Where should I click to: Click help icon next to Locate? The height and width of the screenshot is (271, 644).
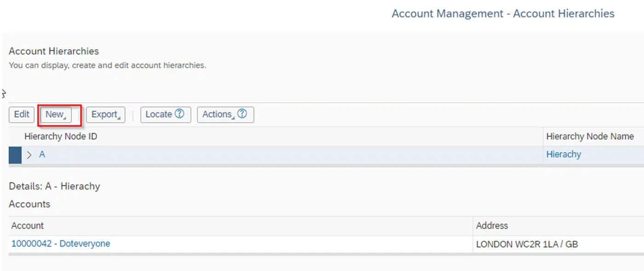tap(179, 114)
